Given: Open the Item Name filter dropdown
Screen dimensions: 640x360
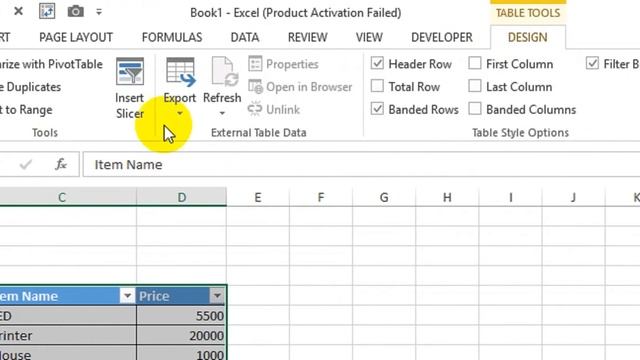Looking at the screenshot, I should tap(127, 296).
